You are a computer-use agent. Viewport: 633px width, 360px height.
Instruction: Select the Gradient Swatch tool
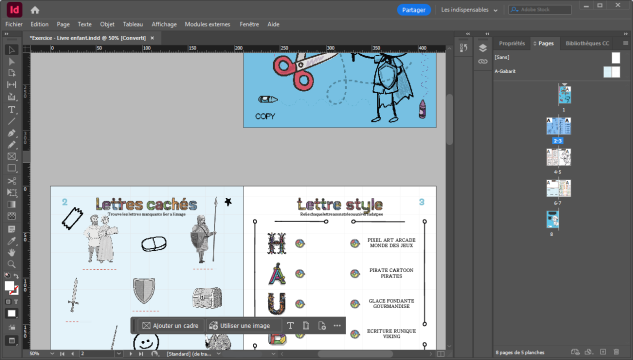tap(12, 204)
